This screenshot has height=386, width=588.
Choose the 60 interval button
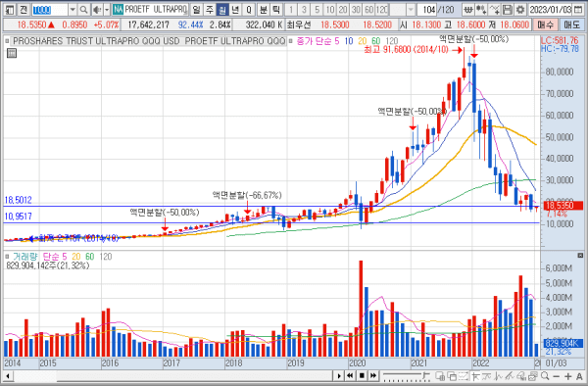[369, 10]
